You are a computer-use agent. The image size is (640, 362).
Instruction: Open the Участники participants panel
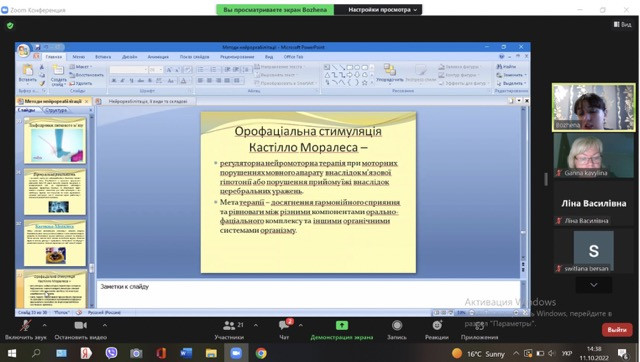tap(229, 330)
